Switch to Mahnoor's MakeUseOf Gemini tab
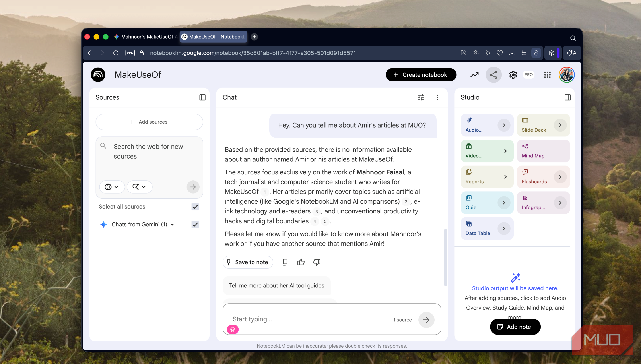The image size is (641, 364). coord(145,37)
